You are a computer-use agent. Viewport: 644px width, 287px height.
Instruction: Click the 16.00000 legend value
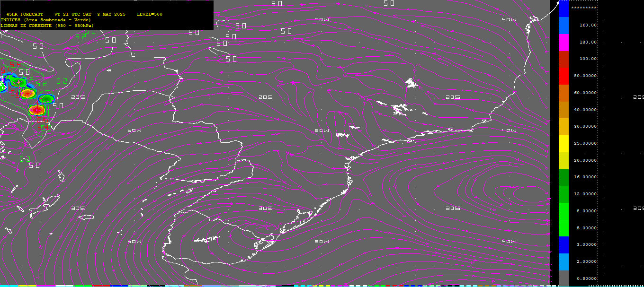click(x=585, y=177)
